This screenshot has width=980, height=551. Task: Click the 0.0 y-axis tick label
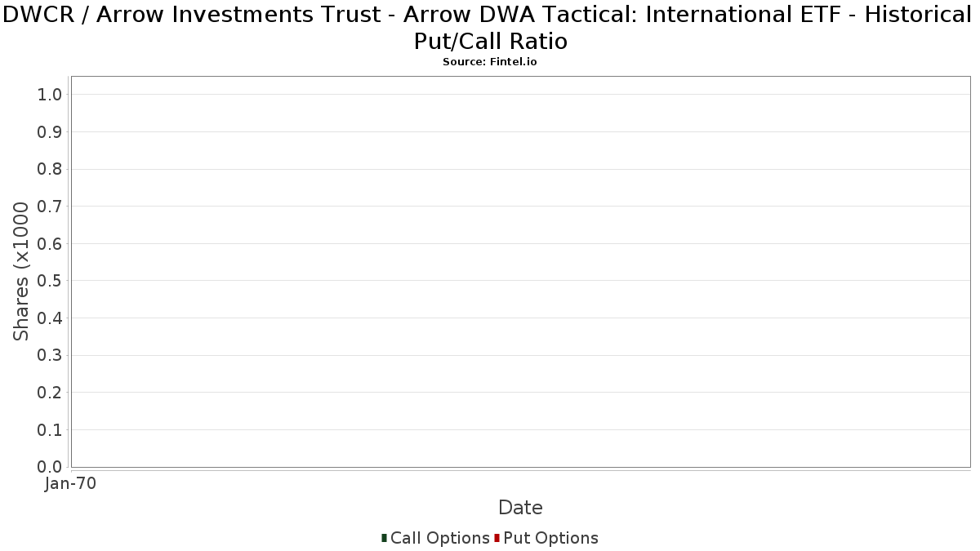point(50,467)
